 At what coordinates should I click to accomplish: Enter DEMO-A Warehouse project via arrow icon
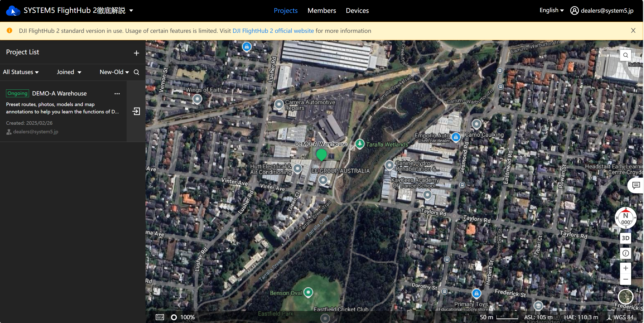tap(136, 111)
